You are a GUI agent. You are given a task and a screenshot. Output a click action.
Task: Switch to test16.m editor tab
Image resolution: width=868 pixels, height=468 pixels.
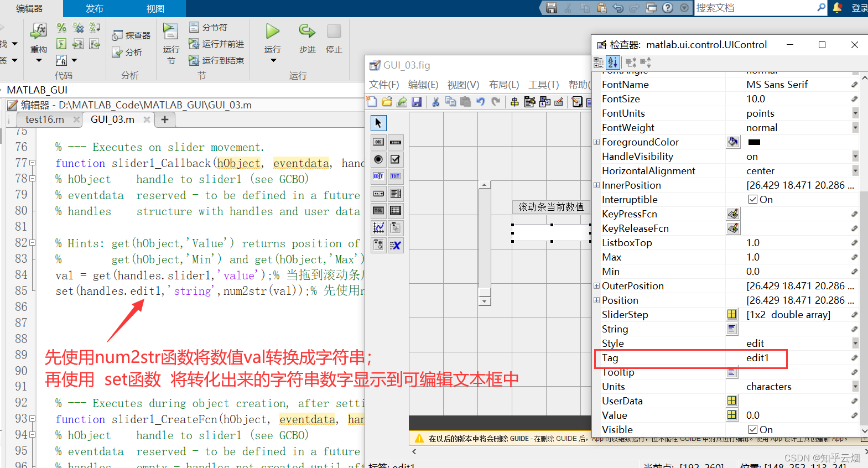(45, 119)
